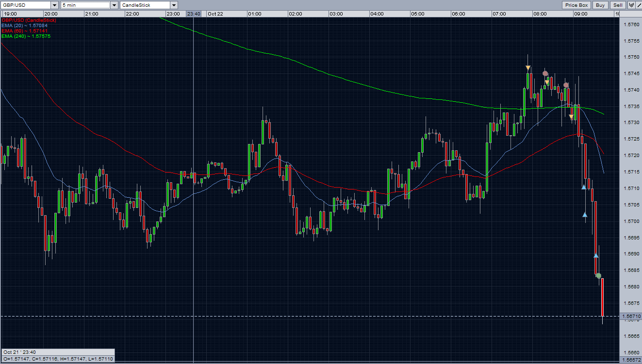Click the 1.5695 price axis label
This screenshot has width=642, height=364.
point(631,237)
